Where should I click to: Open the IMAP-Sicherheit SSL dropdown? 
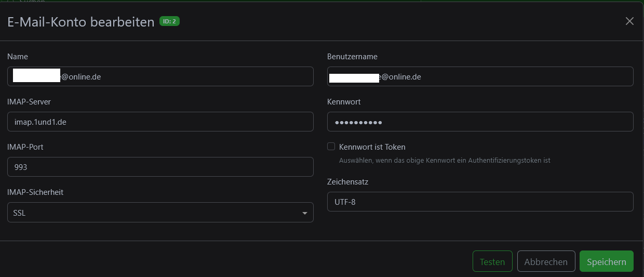click(160, 213)
